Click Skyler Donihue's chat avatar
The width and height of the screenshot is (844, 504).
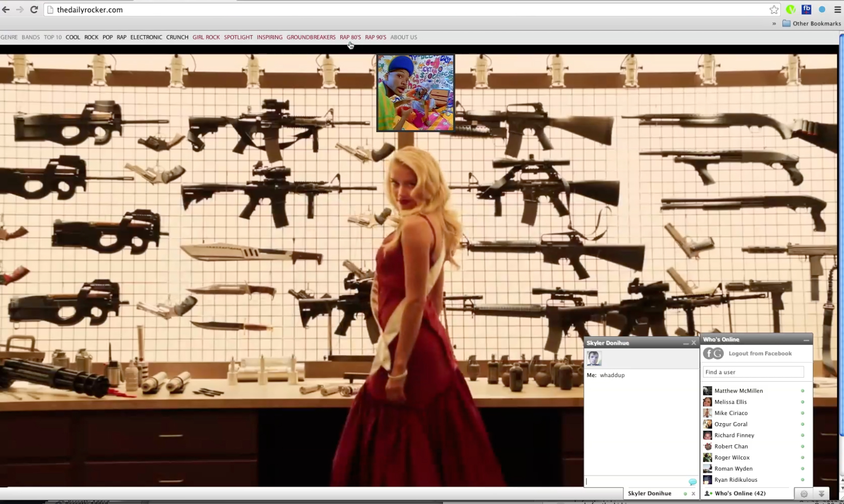[x=594, y=358]
